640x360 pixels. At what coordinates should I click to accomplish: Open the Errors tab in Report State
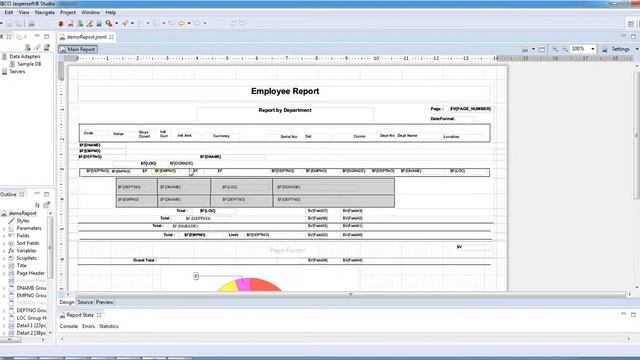point(88,327)
